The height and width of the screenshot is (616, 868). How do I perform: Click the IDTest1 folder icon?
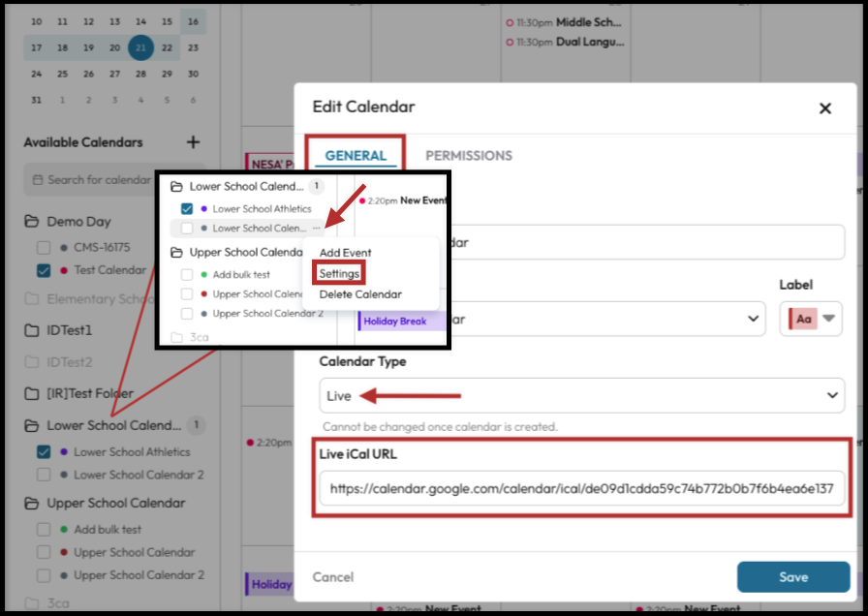[32, 330]
